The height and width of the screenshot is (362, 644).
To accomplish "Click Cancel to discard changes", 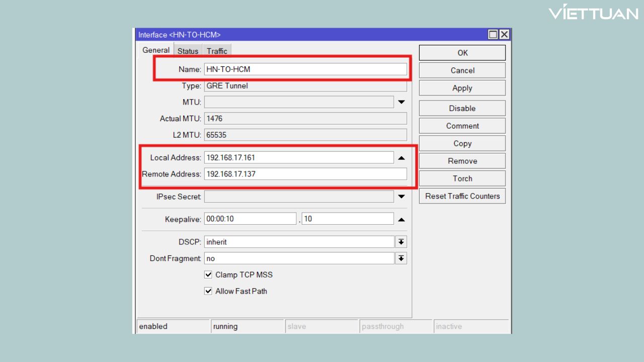I will tap(461, 70).
